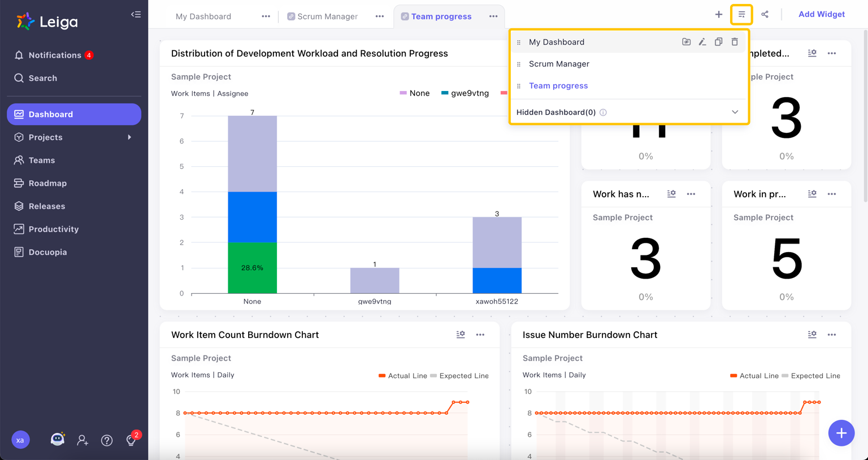Click the Add Widget button
The image size is (868, 460).
pyautogui.click(x=821, y=14)
